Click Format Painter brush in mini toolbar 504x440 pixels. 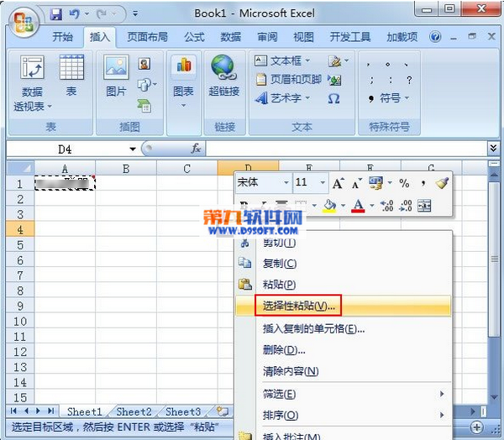tap(442, 183)
